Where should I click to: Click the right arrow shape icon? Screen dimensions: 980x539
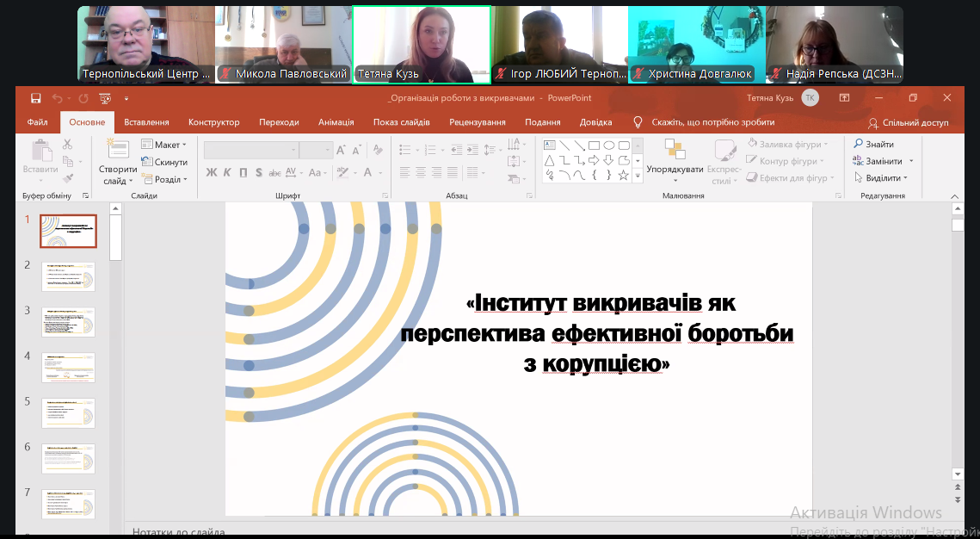[594, 160]
